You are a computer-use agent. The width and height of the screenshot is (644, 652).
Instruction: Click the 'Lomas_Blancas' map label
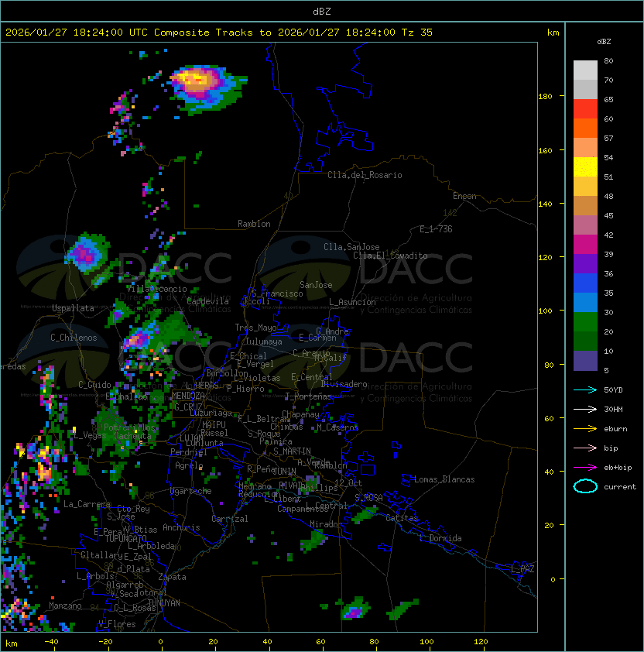pyautogui.click(x=444, y=479)
